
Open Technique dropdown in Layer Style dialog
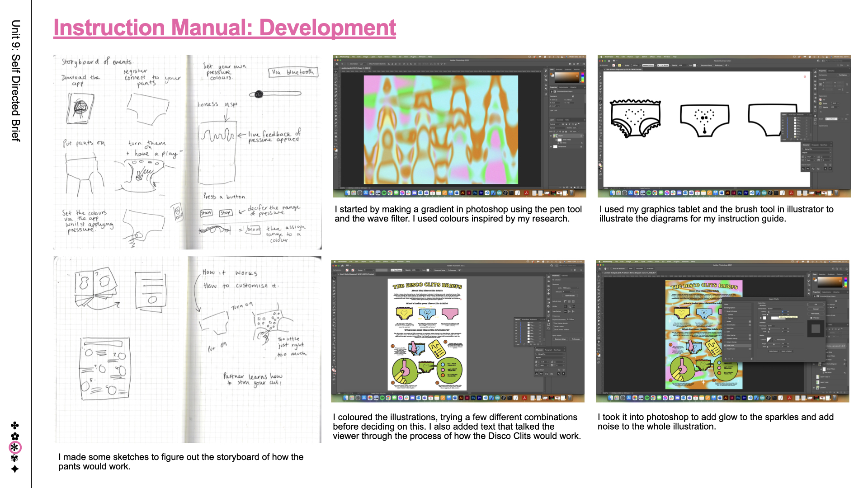[x=771, y=326]
